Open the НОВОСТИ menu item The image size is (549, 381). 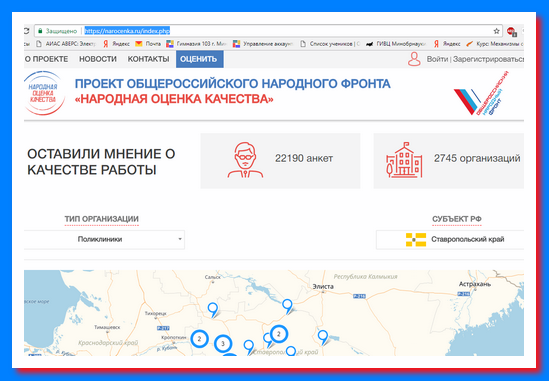click(98, 59)
